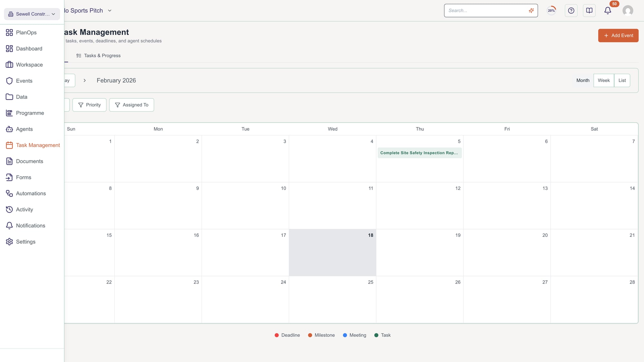The width and height of the screenshot is (644, 362).
Task: Click the notifications bell with 50 badge
Action: point(607,10)
